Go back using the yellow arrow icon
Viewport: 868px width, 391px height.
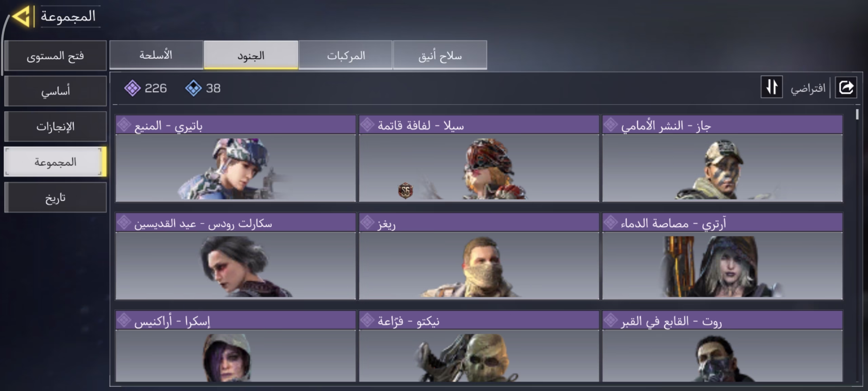click(x=22, y=16)
